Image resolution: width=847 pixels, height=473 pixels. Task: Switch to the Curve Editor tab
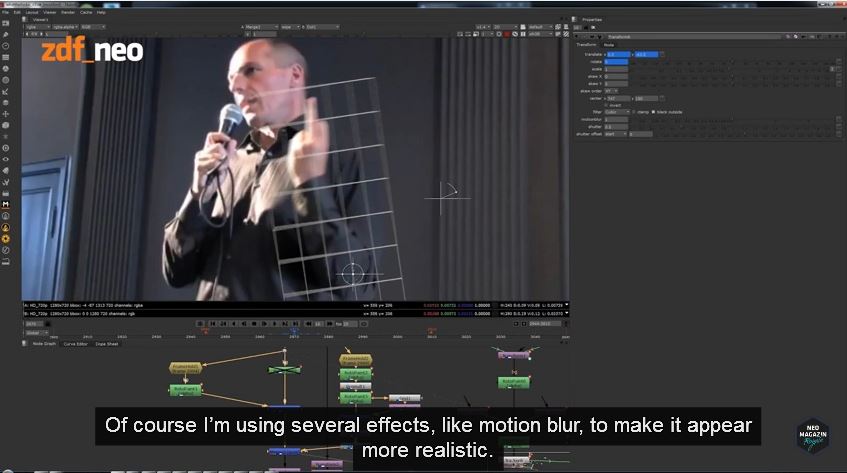pos(76,343)
